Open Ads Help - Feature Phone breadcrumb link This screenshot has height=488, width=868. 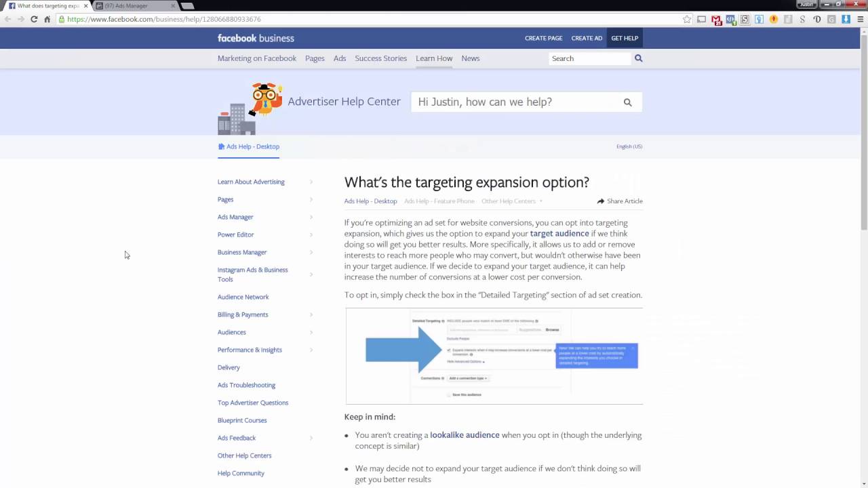click(x=439, y=201)
